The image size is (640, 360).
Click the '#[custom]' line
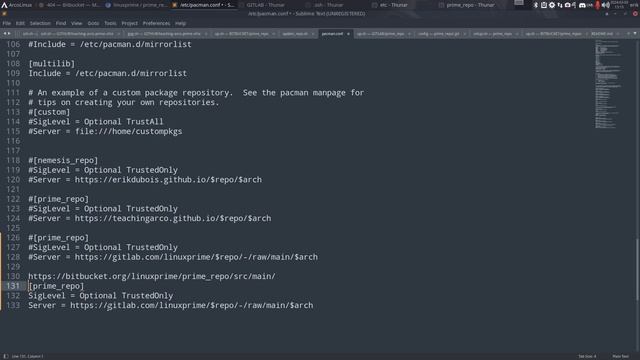pyautogui.click(x=49, y=112)
